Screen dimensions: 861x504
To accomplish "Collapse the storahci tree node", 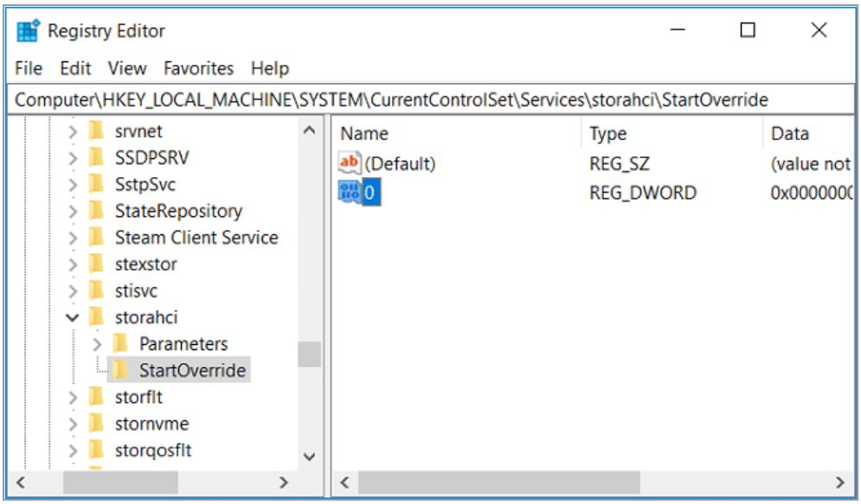I will (x=73, y=318).
